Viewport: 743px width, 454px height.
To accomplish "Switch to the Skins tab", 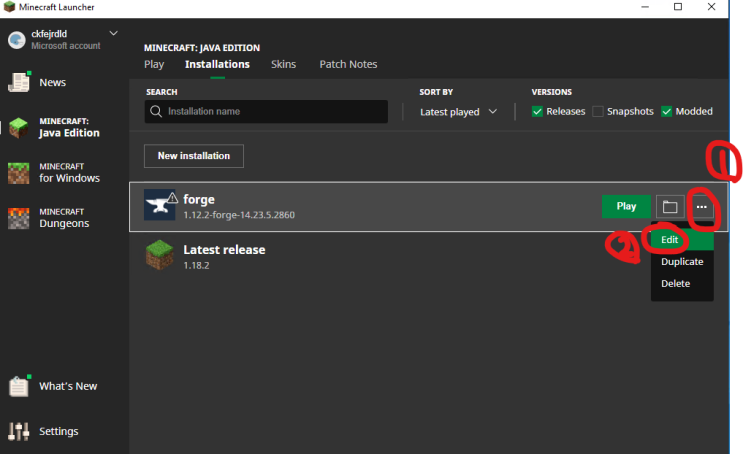I will click(283, 64).
